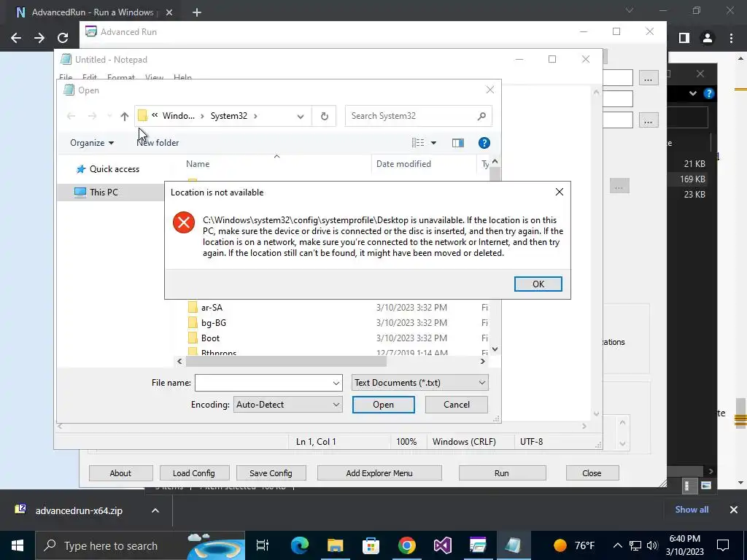
Task: Sort by Date modified column
Action: click(x=403, y=164)
